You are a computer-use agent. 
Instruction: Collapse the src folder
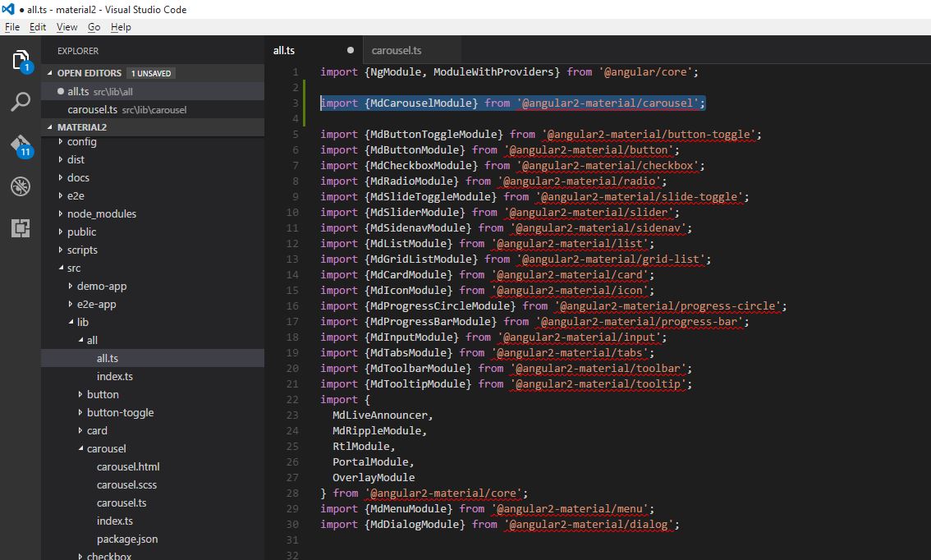coord(74,268)
